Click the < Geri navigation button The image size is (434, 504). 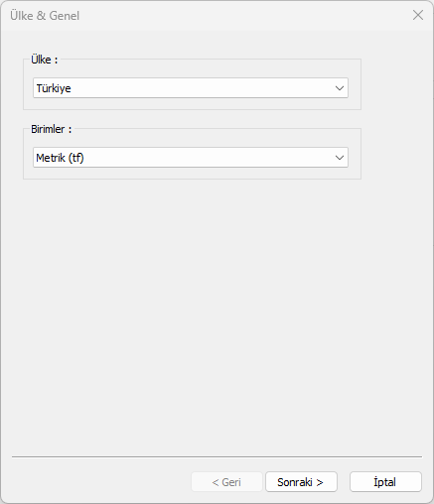click(x=226, y=482)
